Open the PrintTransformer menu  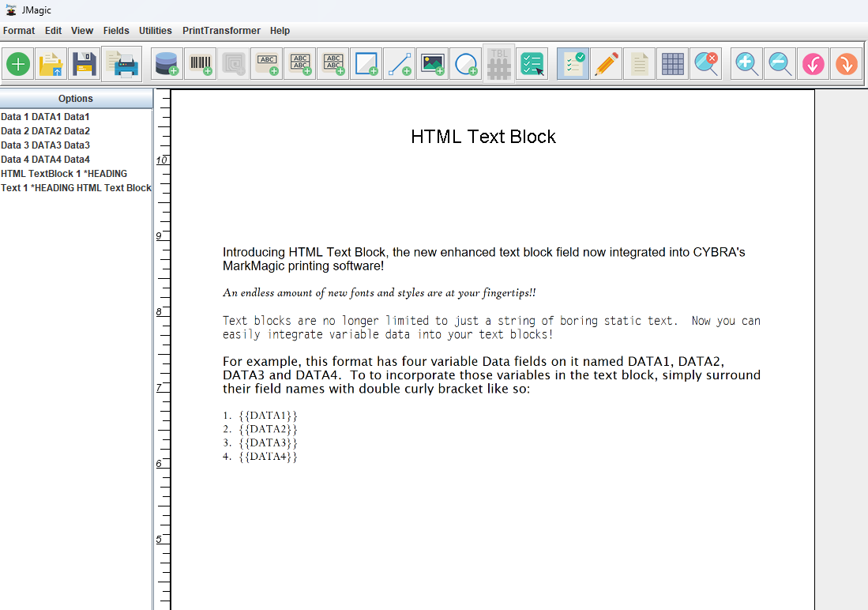[x=221, y=31]
